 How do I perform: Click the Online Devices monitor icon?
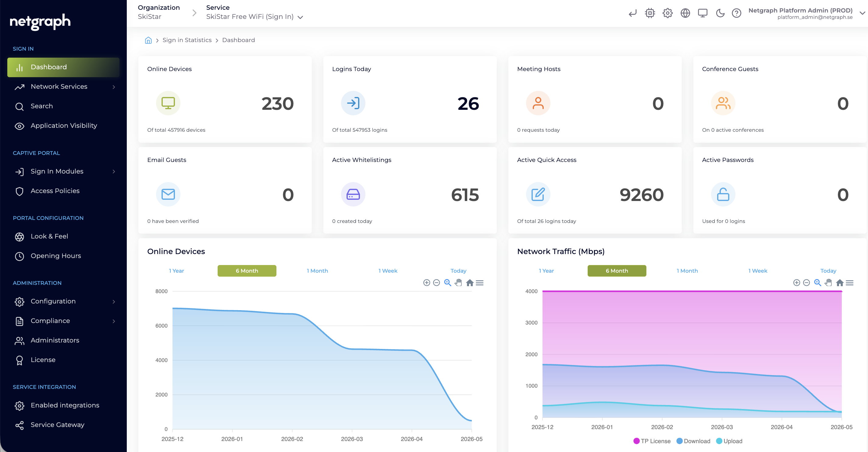(168, 103)
